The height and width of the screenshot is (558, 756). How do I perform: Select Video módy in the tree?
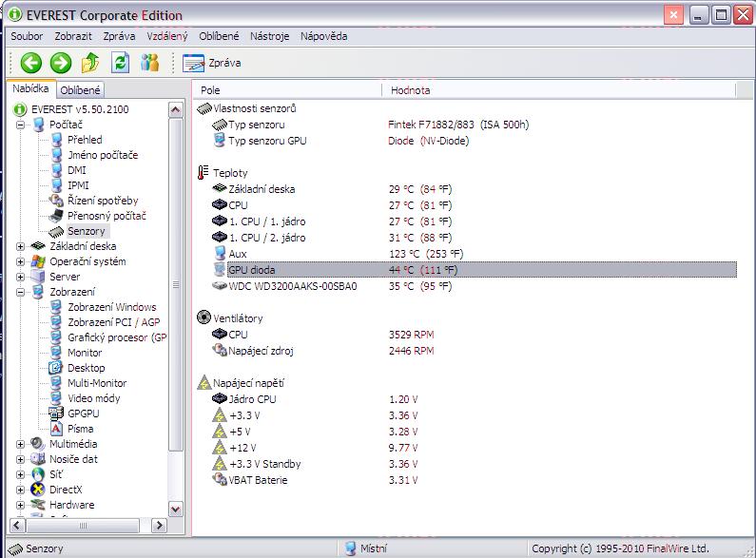[x=94, y=398]
